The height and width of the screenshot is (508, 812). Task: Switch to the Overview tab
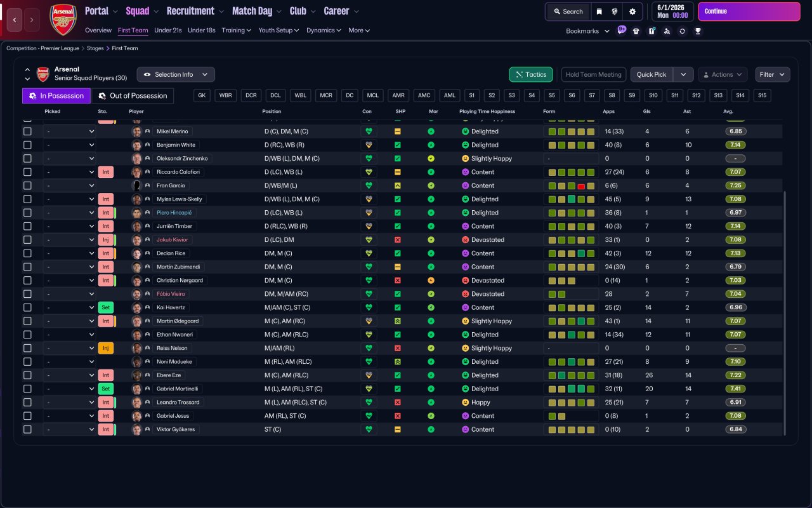tap(98, 30)
